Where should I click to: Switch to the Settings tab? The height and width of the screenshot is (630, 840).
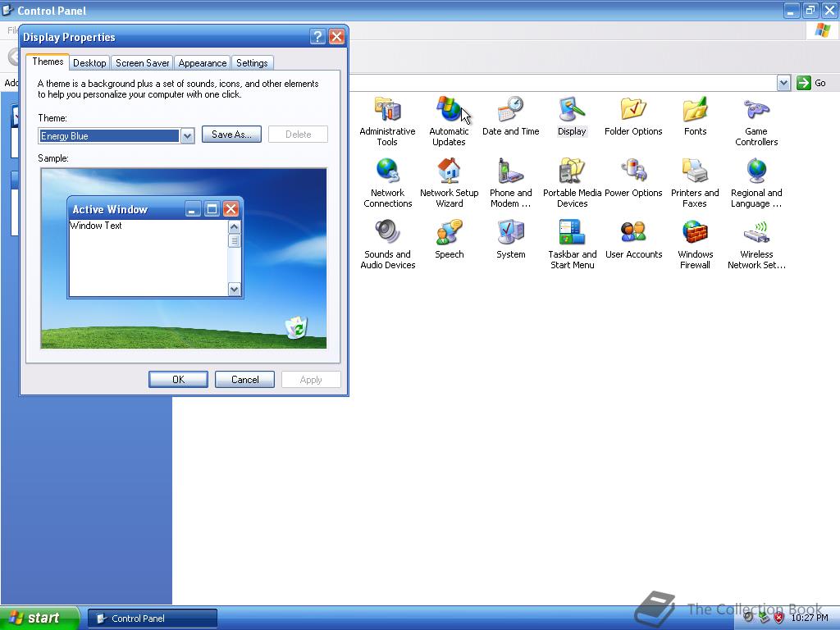252,62
